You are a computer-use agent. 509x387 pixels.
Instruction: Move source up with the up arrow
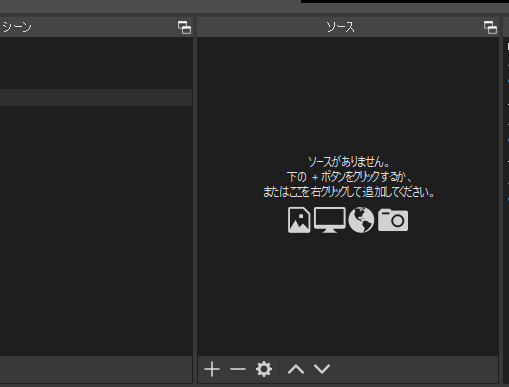tap(296, 369)
